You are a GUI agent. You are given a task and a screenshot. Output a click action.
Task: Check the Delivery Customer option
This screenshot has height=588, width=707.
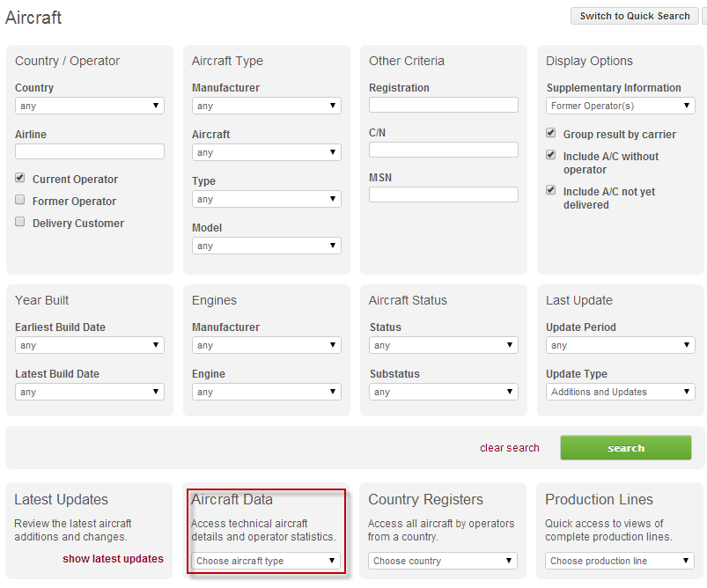20,222
